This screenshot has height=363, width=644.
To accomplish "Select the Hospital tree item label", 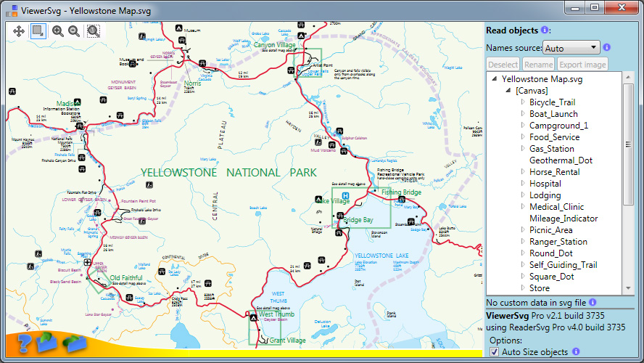I will (x=545, y=184).
